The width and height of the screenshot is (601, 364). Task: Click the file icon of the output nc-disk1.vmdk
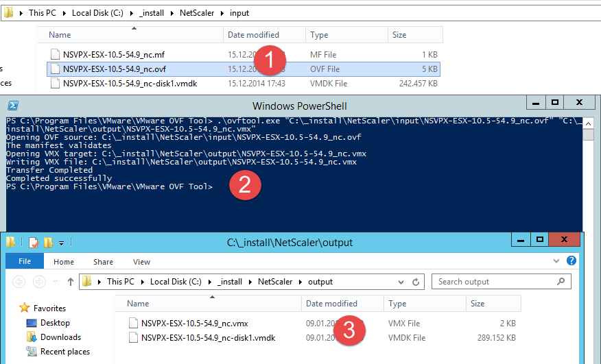(x=133, y=337)
